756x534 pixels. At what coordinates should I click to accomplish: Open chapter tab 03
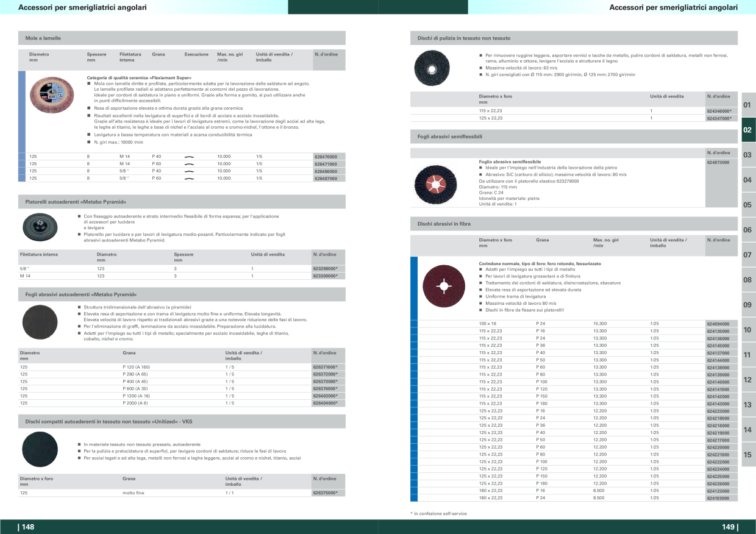point(747,155)
